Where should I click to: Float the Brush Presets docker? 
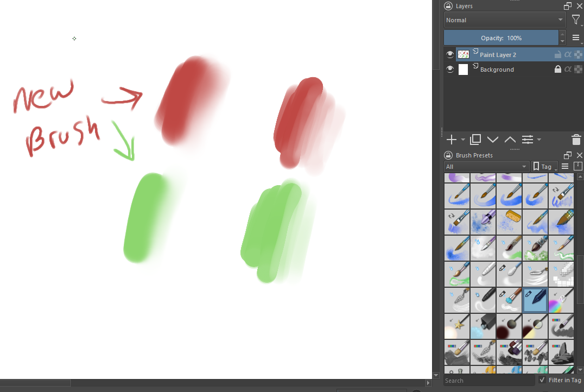(x=568, y=155)
